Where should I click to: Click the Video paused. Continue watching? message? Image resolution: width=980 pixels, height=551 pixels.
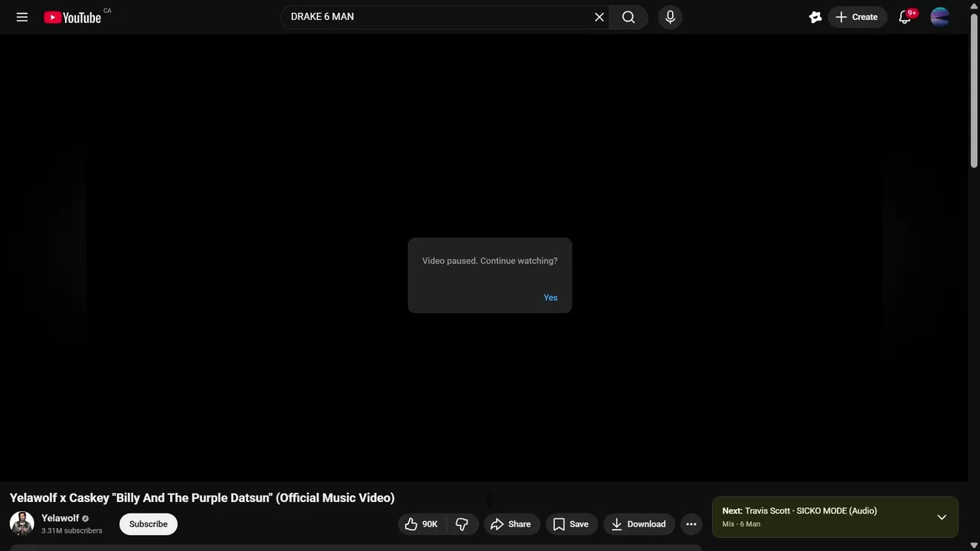(490, 261)
